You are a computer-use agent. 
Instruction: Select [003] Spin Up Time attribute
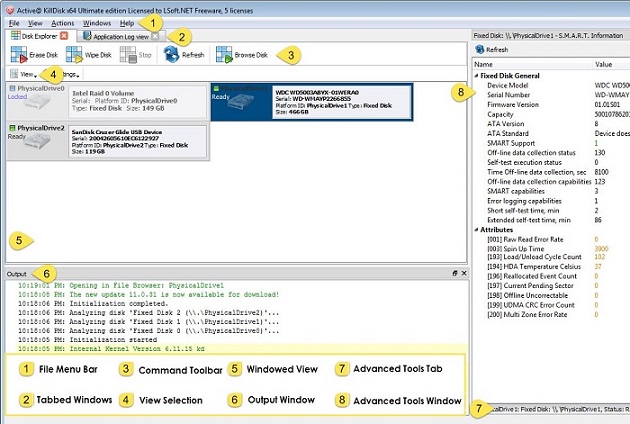[x=551, y=249]
